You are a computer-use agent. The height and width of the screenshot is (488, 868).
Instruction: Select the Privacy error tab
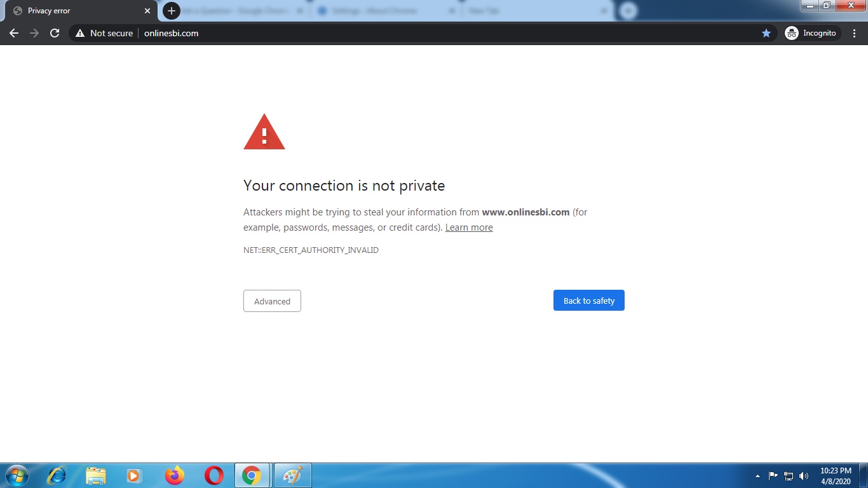coord(80,11)
